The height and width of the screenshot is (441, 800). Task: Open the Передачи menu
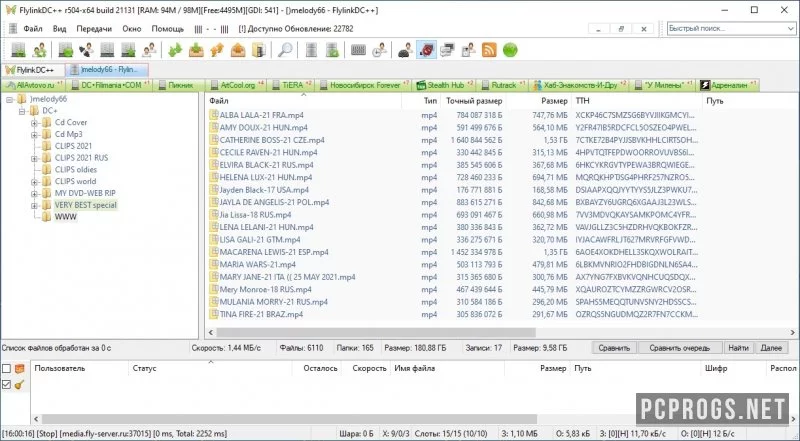[94, 29]
